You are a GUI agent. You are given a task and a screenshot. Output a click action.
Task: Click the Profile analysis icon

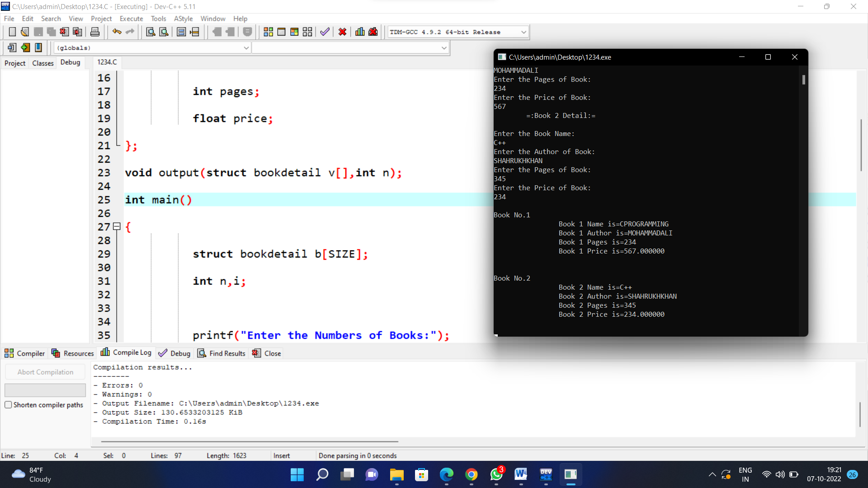pyautogui.click(x=359, y=32)
